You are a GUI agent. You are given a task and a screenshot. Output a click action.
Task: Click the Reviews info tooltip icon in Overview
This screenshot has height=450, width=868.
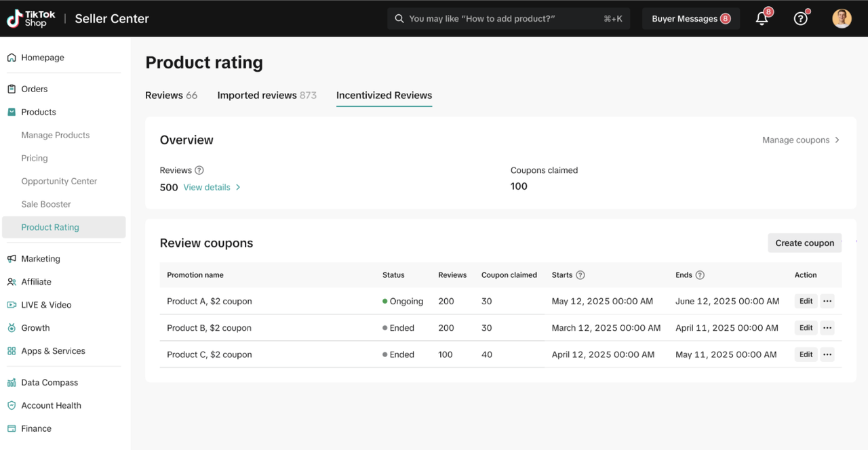(x=199, y=171)
